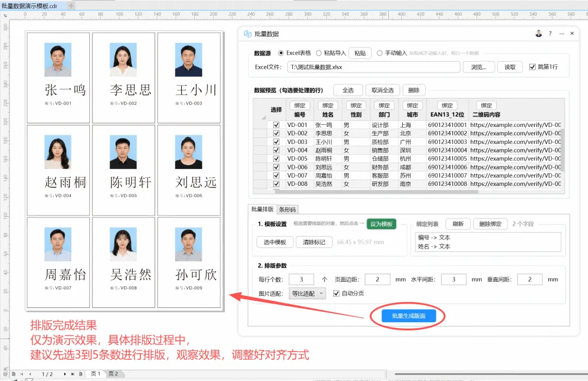Image resolution: width=588 pixels, height=381 pixels.
Task: Uncheck the row VD-008 checkbox
Action: click(277, 184)
